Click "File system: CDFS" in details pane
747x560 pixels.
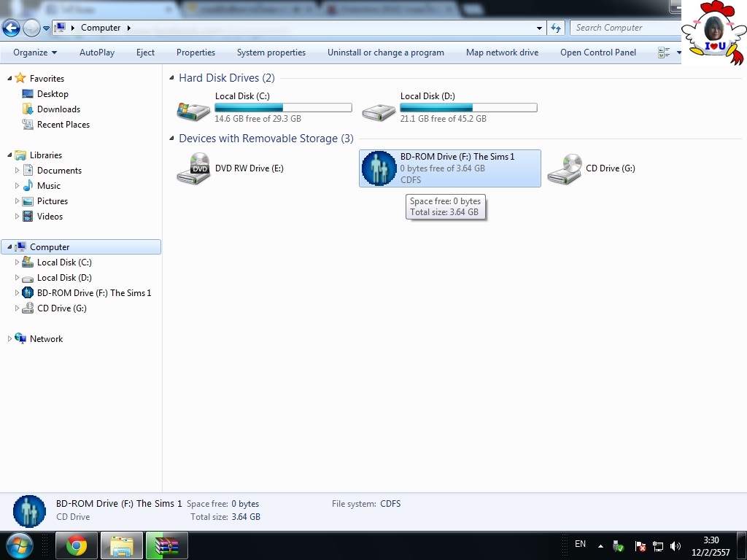coord(366,504)
